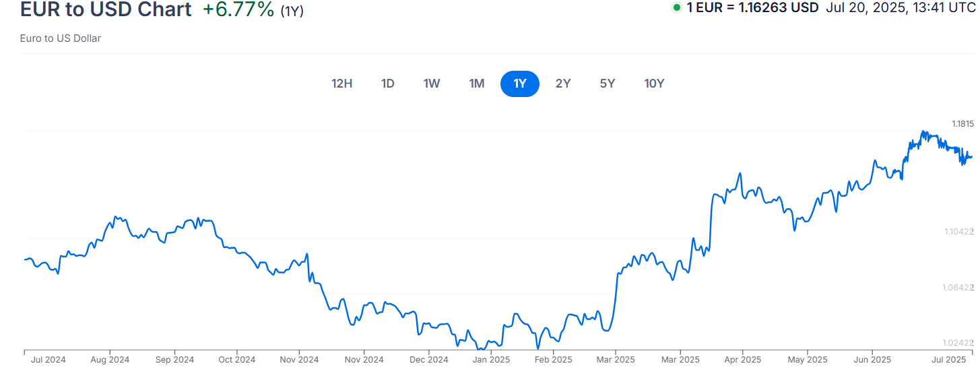Switch chart to 1D range
980x372 pixels.
click(388, 84)
